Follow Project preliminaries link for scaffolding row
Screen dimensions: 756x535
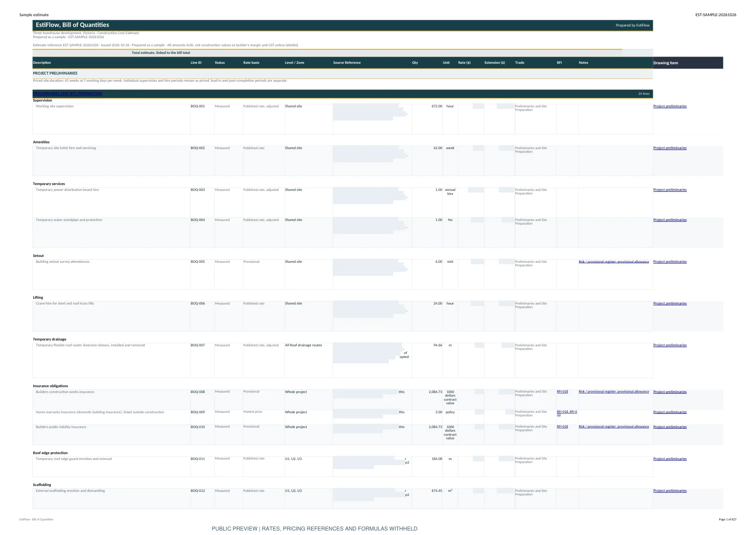click(x=670, y=491)
